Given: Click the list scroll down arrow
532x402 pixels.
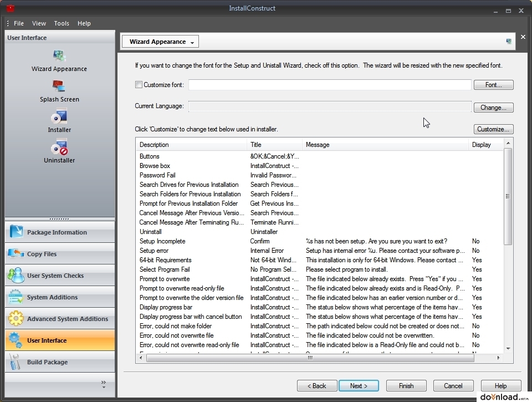Looking at the screenshot, I should [x=508, y=349].
